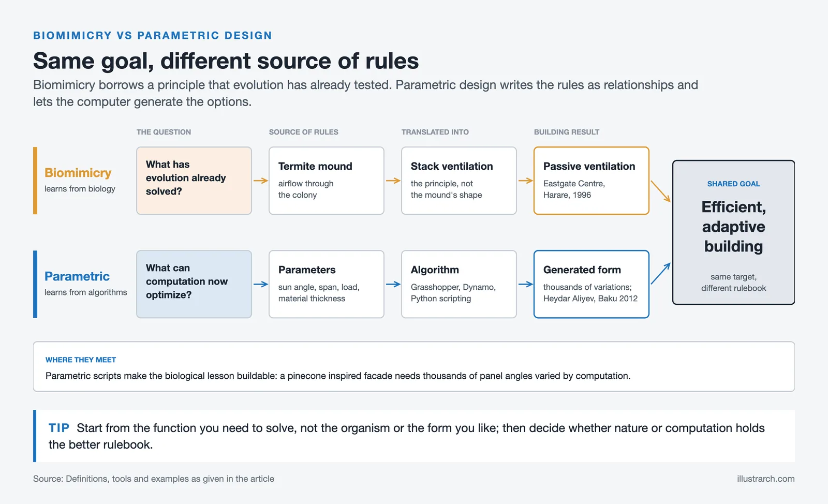This screenshot has width=828, height=504.
Task: Select the Stack ventilation box
Action: point(459,181)
